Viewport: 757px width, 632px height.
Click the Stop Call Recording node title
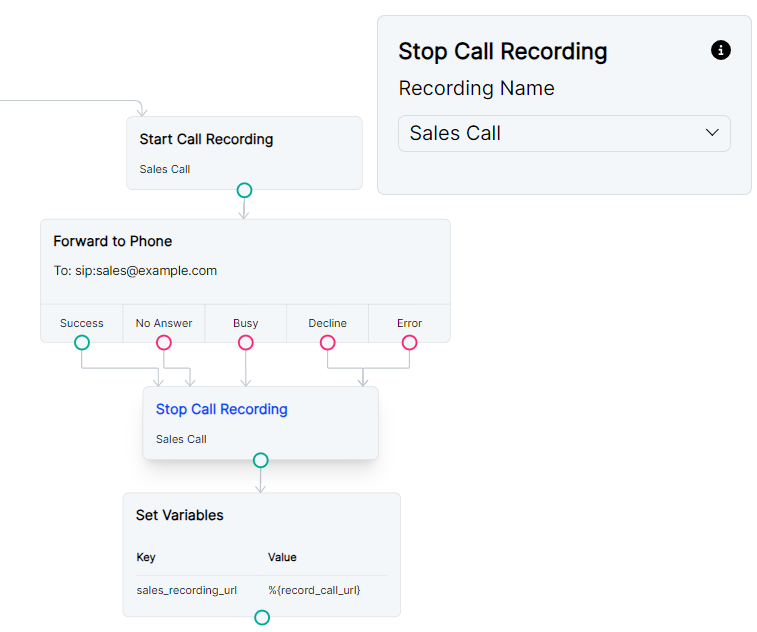222,409
